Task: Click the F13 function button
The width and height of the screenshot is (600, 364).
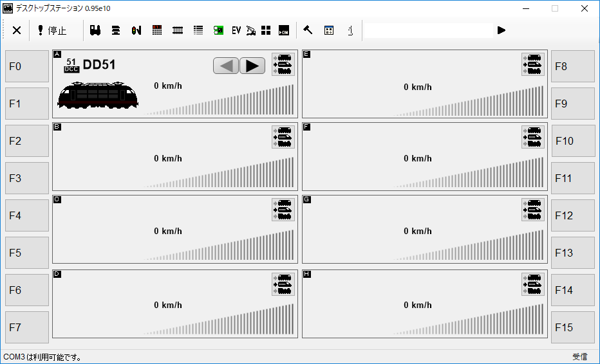Action: coord(573,253)
